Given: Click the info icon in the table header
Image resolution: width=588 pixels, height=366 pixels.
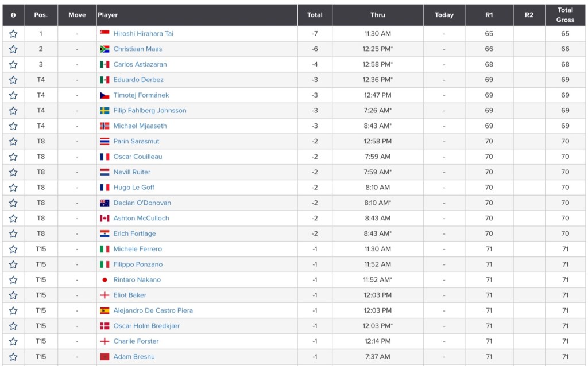Looking at the screenshot, I should [13, 15].
